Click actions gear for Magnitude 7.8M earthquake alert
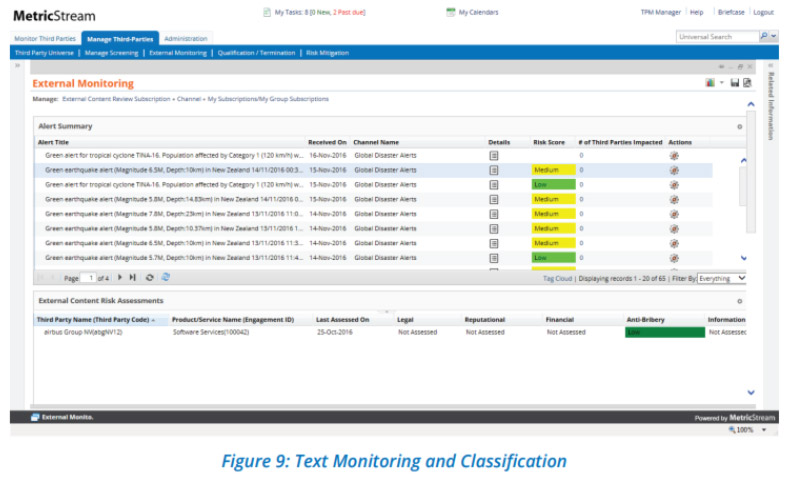This screenshot has width=793, height=480. 674,214
